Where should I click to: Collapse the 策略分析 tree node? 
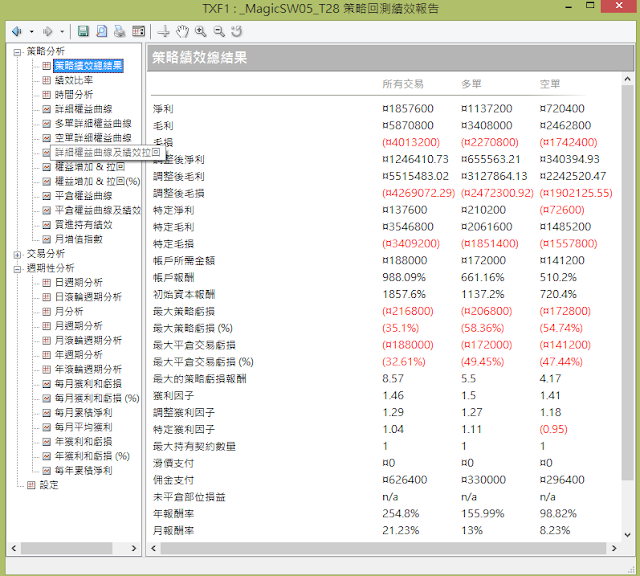pos(17,52)
